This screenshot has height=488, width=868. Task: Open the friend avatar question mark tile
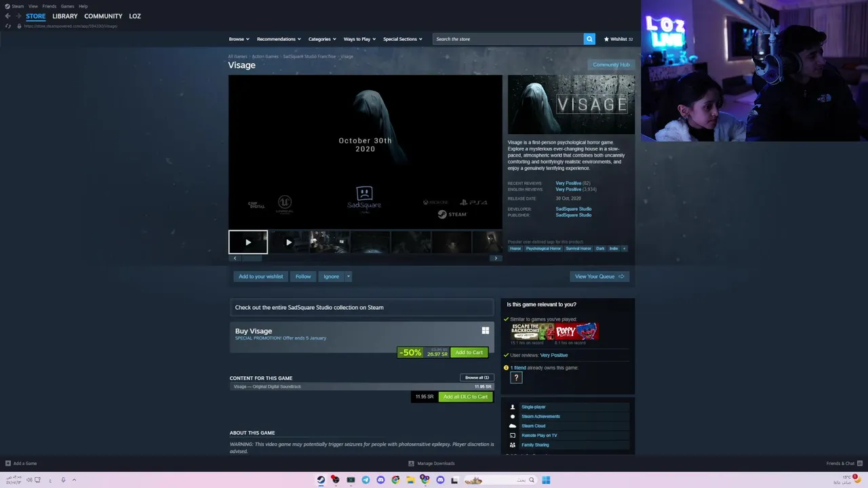coord(516,378)
